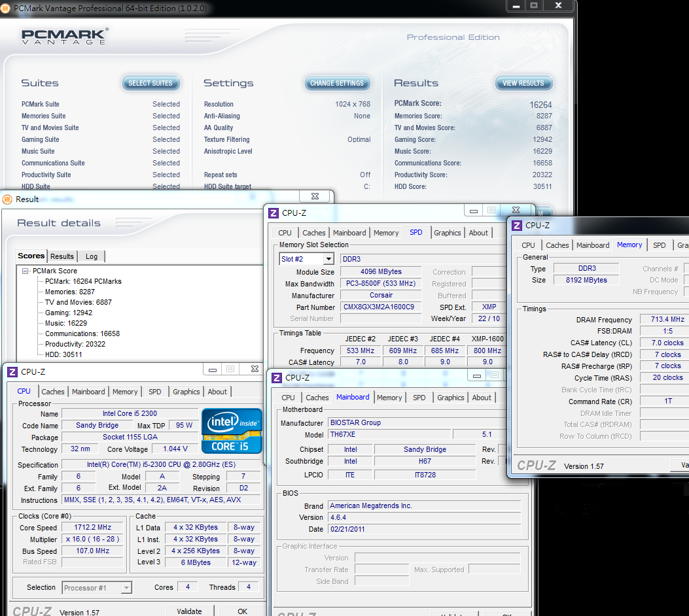Collapse the PCMark Score tree node

click(x=26, y=271)
